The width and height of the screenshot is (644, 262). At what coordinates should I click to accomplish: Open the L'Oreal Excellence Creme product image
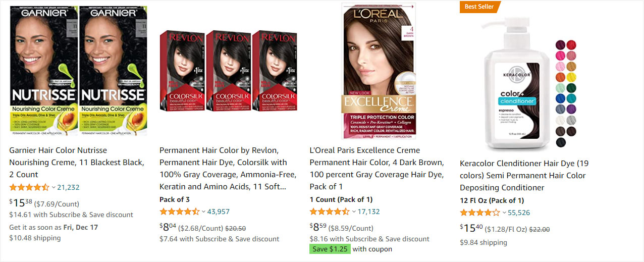379,71
